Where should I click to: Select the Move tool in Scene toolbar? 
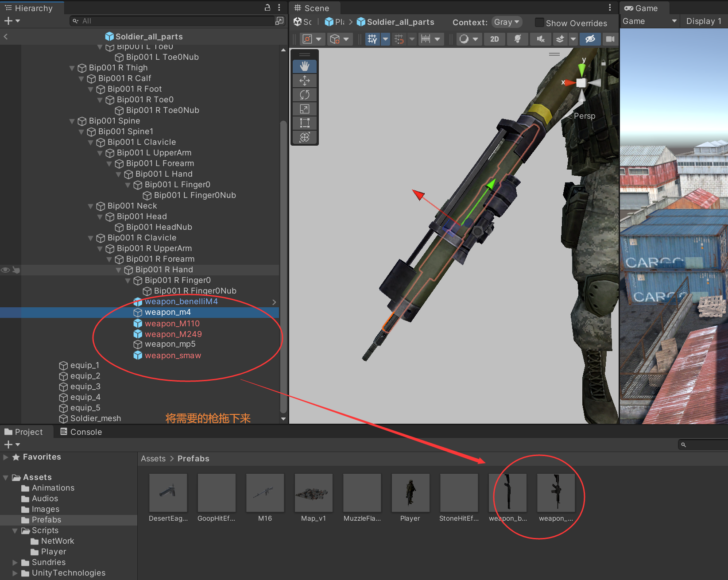305,81
